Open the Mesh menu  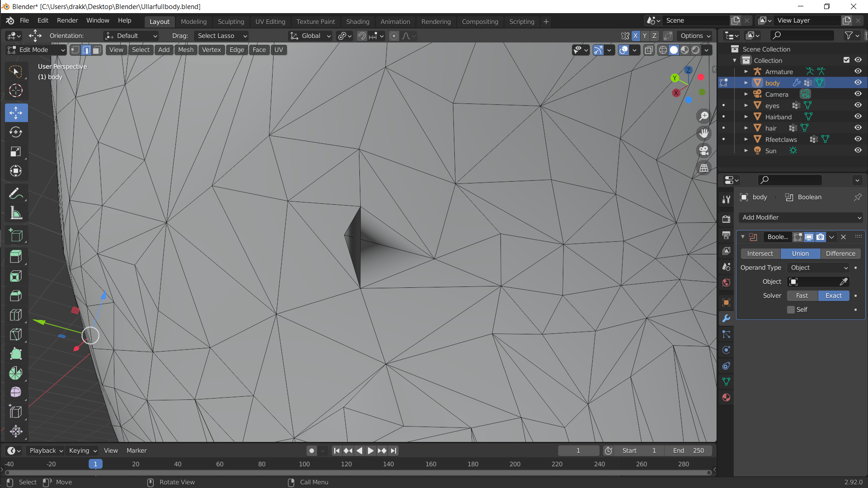[x=185, y=50]
